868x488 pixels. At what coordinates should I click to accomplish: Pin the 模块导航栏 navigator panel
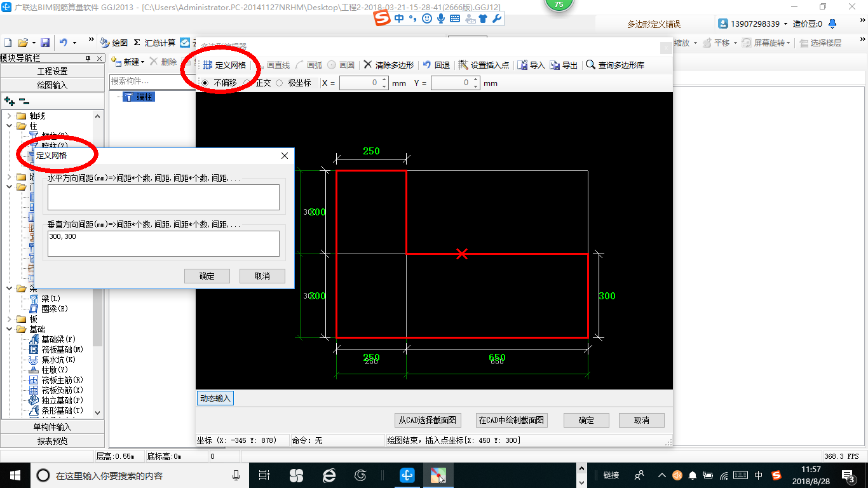[x=88, y=58]
